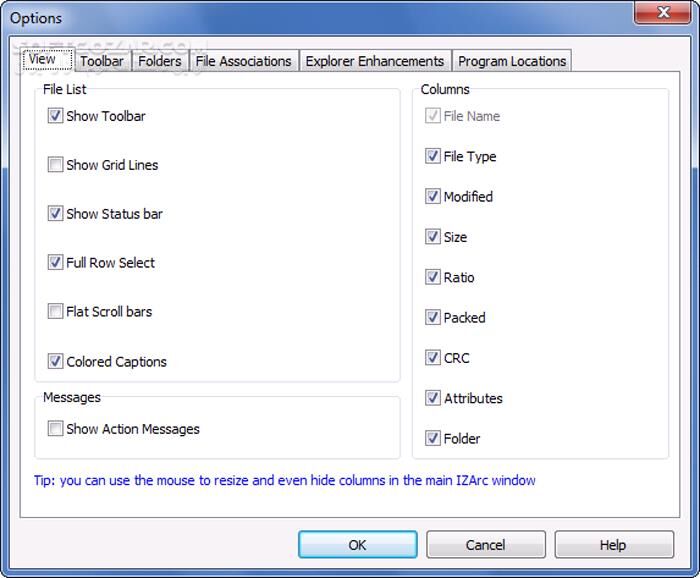The width and height of the screenshot is (700, 578).
Task: Close the Options dialog window
Action: coord(661,13)
